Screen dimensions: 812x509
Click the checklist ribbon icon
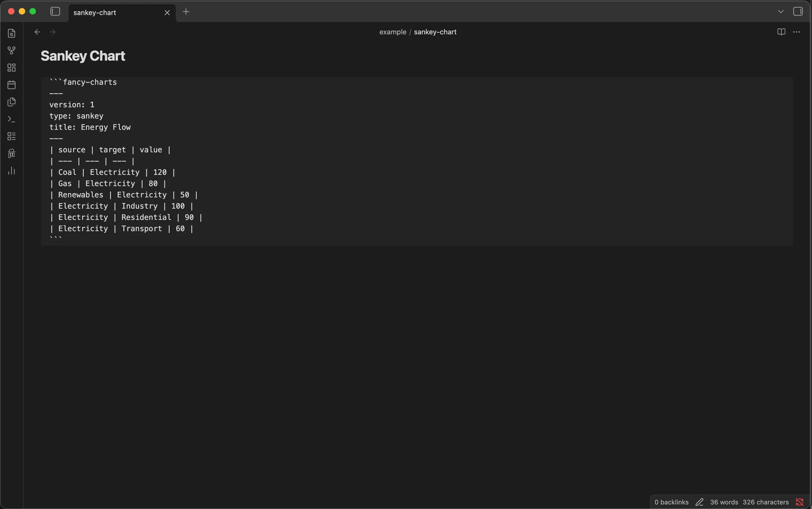(x=11, y=136)
